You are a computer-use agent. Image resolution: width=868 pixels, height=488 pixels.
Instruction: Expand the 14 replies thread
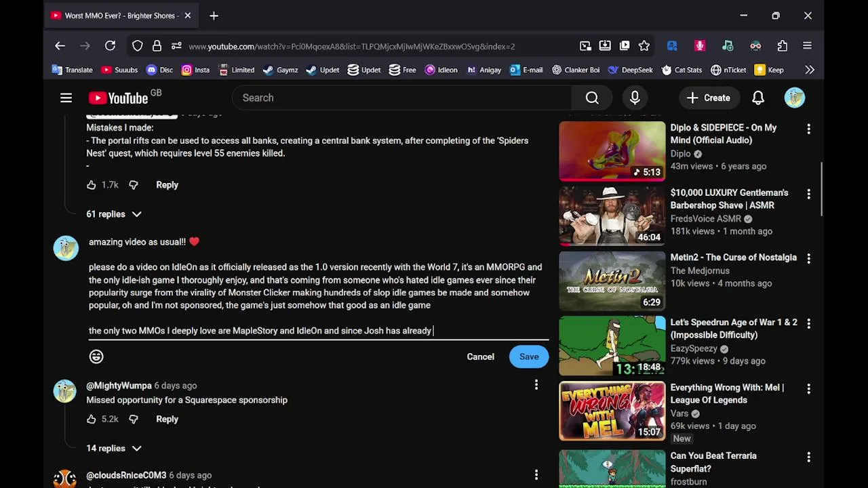coord(114,449)
